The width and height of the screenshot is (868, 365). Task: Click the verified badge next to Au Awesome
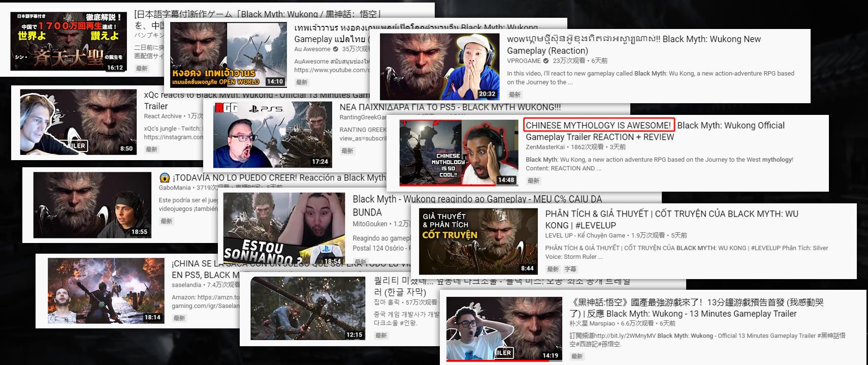pyautogui.click(x=335, y=49)
